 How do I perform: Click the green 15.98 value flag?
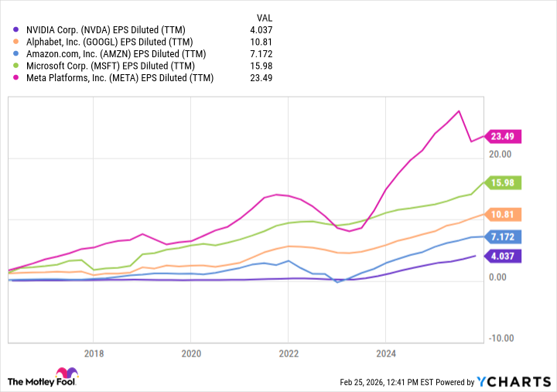pos(504,182)
